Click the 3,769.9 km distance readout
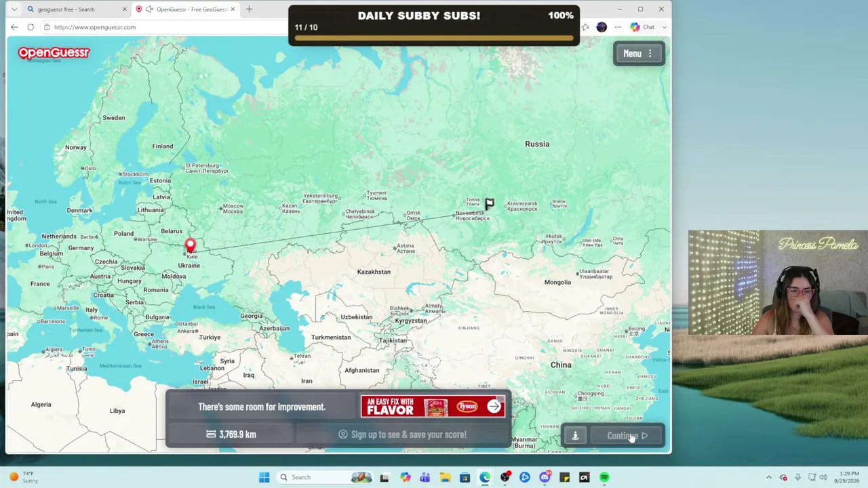The height and width of the screenshot is (488, 868). [x=231, y=434]
